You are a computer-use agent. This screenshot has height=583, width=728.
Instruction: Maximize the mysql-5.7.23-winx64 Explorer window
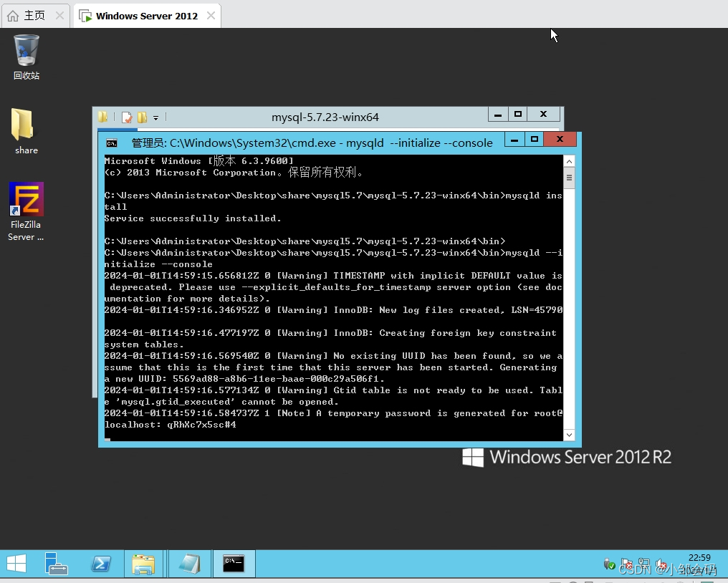pos(517,114)
